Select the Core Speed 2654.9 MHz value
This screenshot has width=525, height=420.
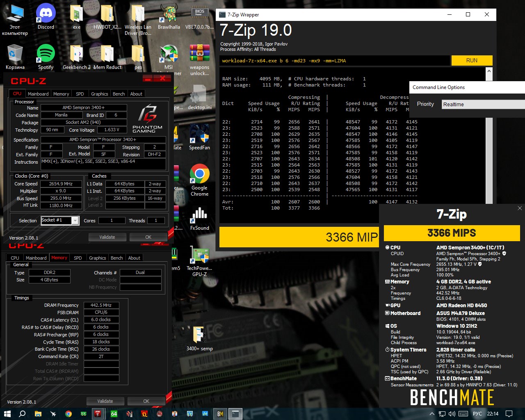61,184
